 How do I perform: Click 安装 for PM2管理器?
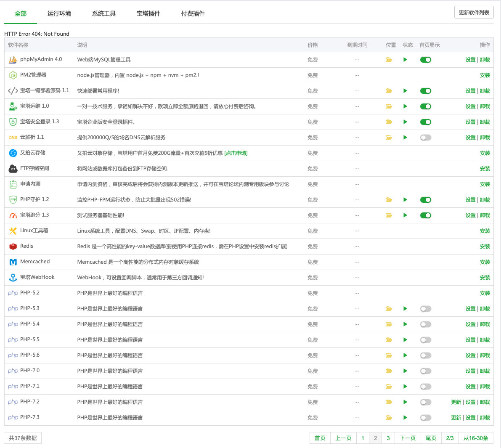point(485,75)
